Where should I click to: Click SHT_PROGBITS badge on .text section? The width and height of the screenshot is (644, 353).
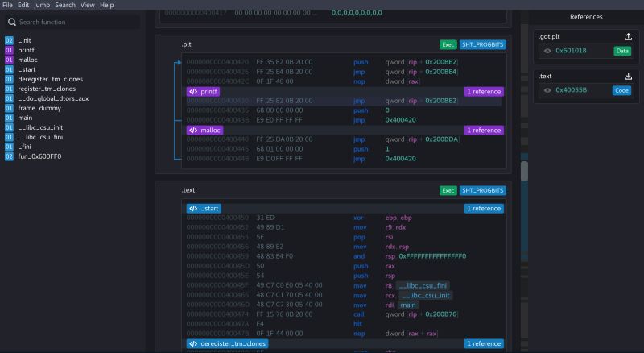click(x=482, y=190)
